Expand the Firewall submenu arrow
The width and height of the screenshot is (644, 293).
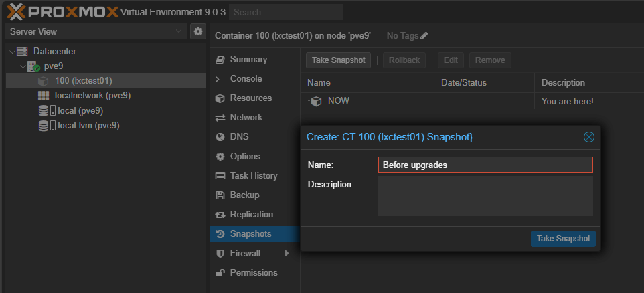click(287, 254)
